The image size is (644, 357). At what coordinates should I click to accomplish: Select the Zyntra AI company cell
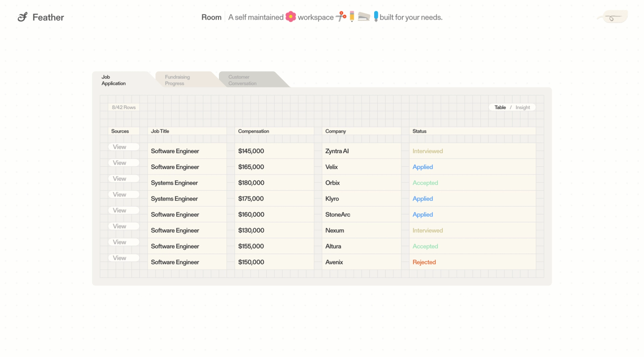point(362,151)
